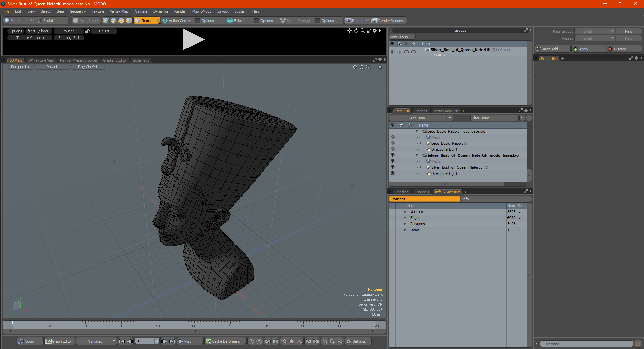Screen dimensions: 644x349
Task: Click Render F9 button
Action: click(x=357, y=21)
